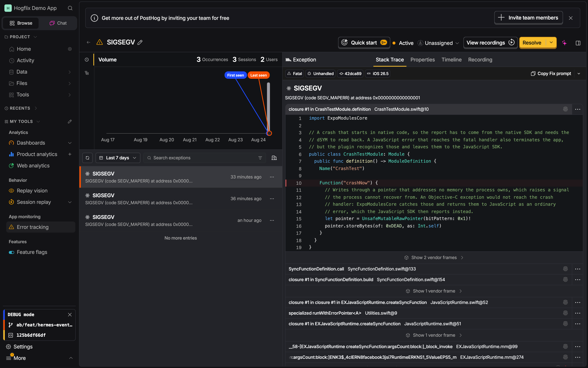Image resolution: width=588 pixels, height=368 pixels.
Task: Click the breakdown tree icon below the clock
Action: [87, 73]
